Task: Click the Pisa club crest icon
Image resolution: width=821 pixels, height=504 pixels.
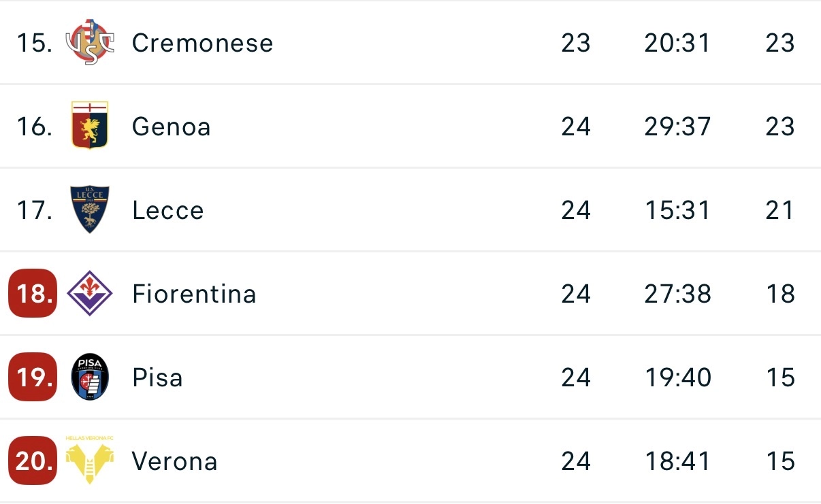Action: pyautogui.click(x=90, y=377)
